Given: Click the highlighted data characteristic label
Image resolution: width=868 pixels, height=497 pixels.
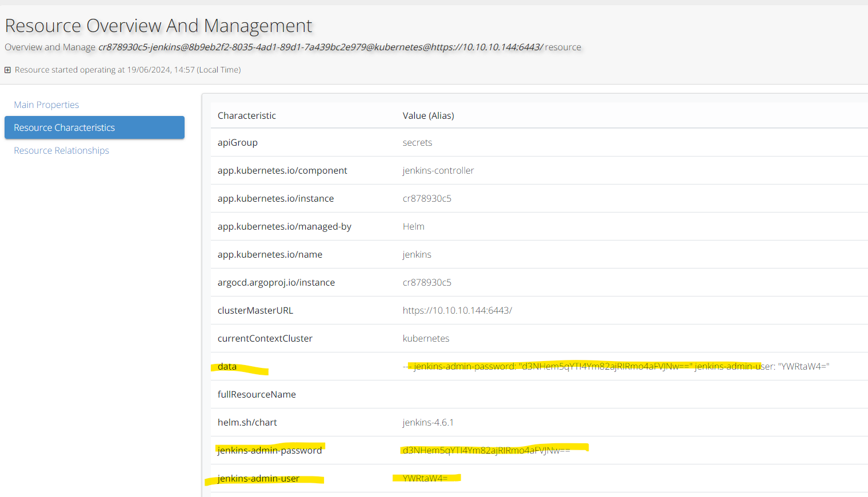Looking at the screenshot, I should pos(227,367).
